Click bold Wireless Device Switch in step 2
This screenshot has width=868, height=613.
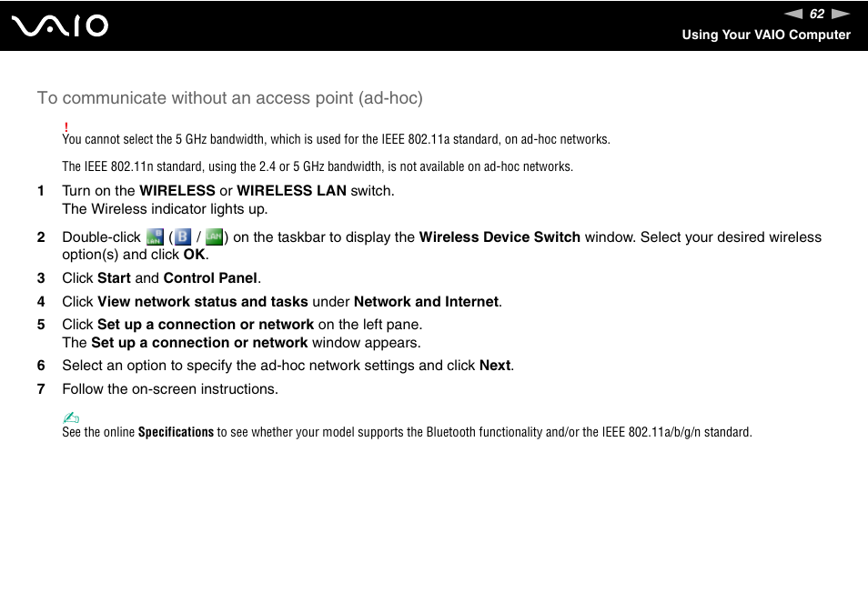[500, 237]
